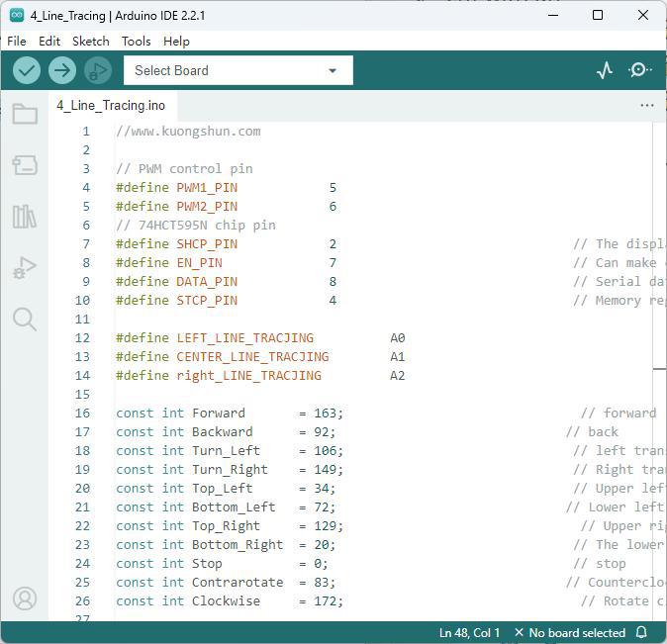Expand the Select Board dropdown

point(238,70)
